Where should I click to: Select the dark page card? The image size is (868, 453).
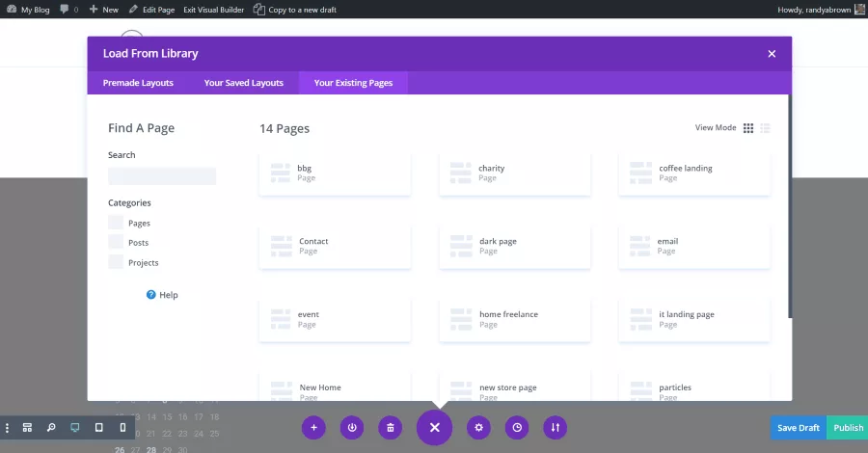(x=515, y=246)
